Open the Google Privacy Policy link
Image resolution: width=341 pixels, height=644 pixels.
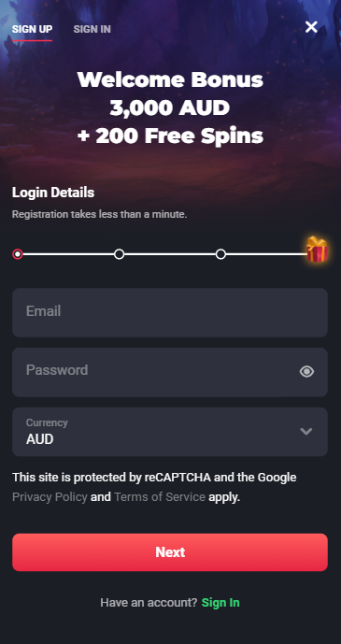(50, 497)
